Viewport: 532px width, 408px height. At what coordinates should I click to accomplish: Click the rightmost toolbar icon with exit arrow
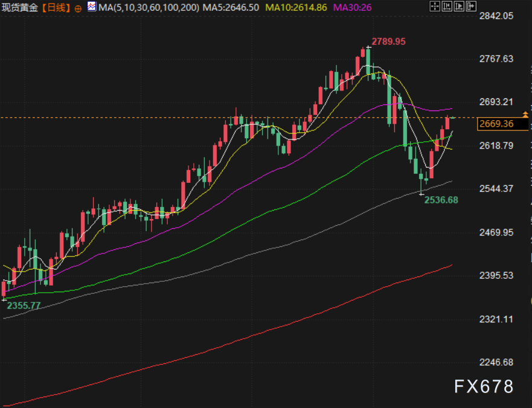470,7
